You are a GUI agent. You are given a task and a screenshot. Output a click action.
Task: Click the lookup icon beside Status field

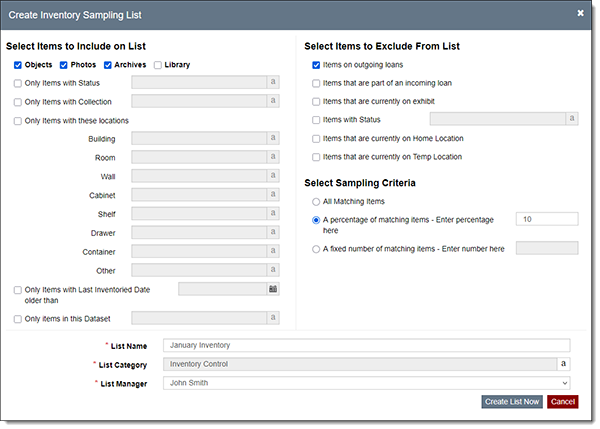pyautogui.click(x=272, y=83)
